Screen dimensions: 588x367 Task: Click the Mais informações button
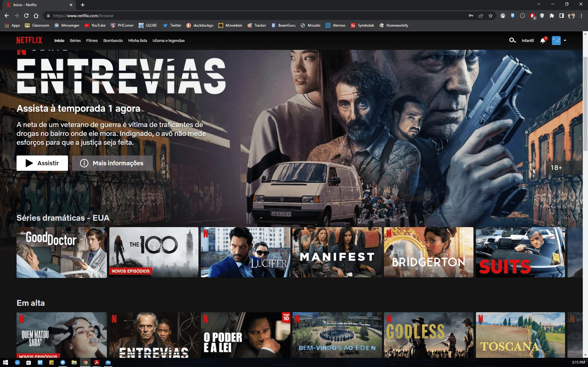click(112, 163)
